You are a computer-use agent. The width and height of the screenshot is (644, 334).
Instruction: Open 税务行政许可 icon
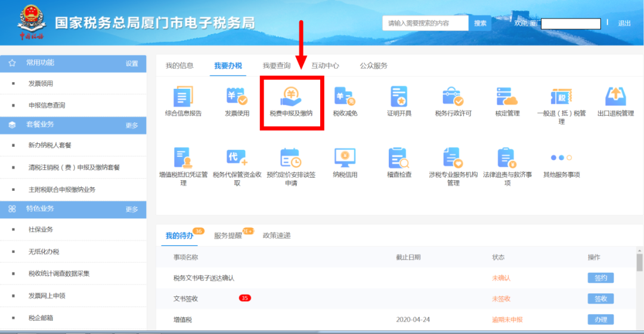point(453,97)
